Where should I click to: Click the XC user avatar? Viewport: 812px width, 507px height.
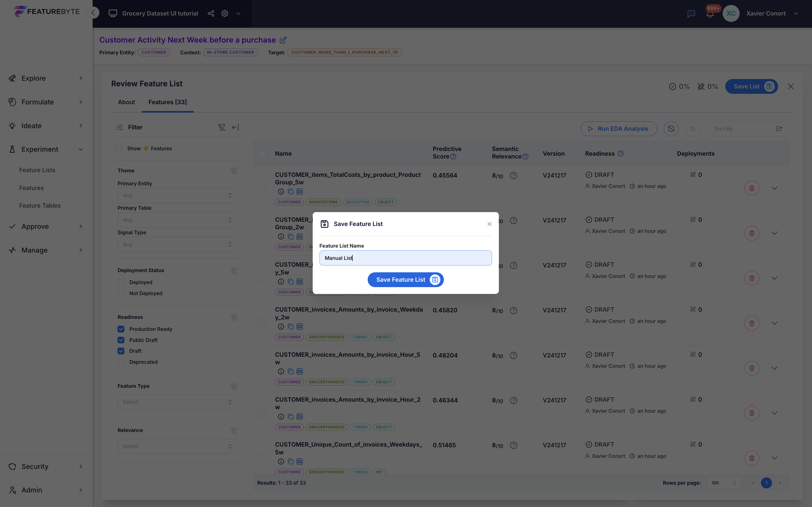[x=731, y=13]
